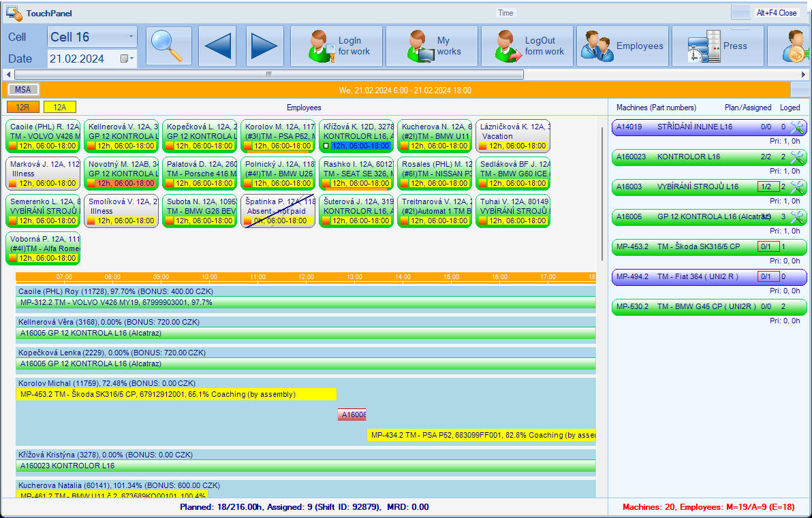Click Alt+F4 Close button
The image size is (812, 518).
[x=776, y=13]
